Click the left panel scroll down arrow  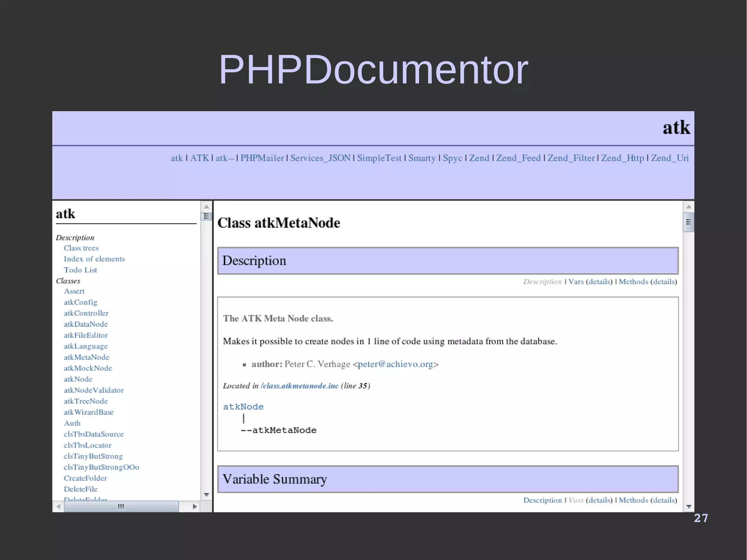206,495
